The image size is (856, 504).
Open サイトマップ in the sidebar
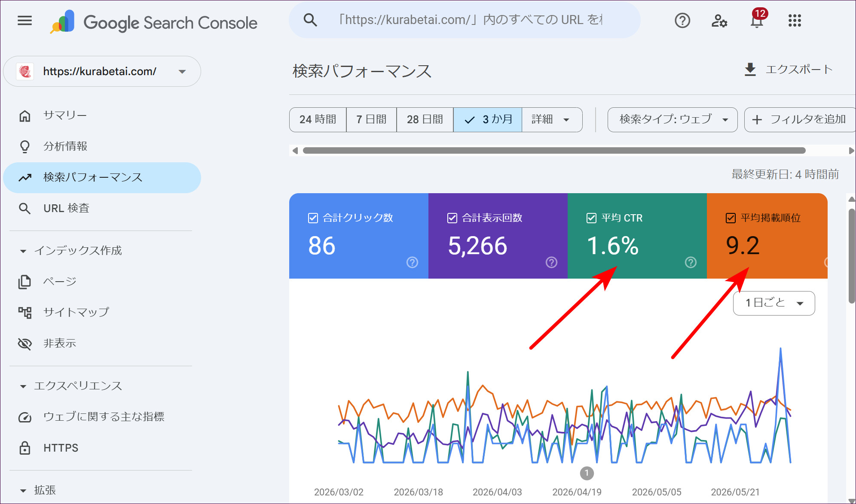pos(102,312)
